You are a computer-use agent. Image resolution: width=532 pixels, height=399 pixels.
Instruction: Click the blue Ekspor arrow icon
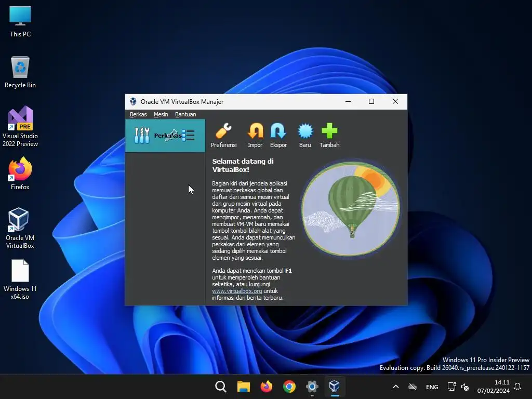coord(278,131)
